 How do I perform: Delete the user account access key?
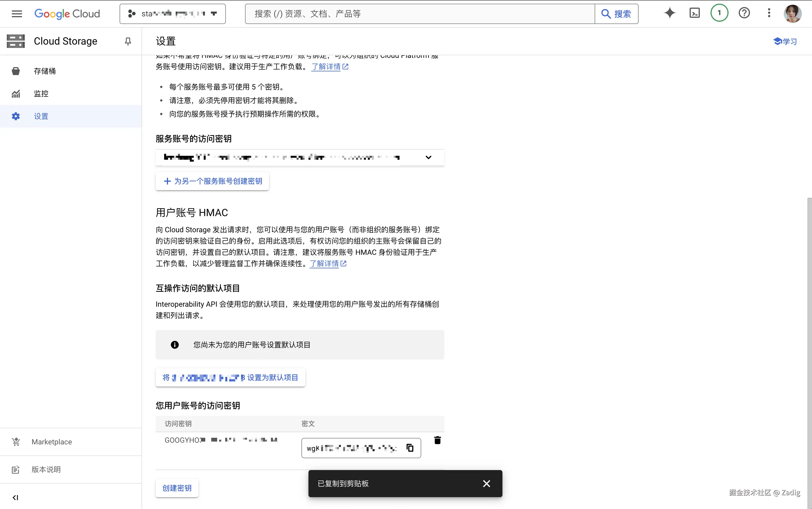point(437,440)
